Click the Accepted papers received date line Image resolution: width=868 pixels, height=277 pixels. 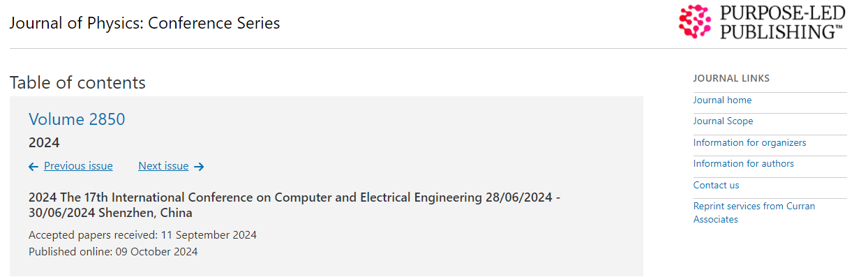coord(142,235)
